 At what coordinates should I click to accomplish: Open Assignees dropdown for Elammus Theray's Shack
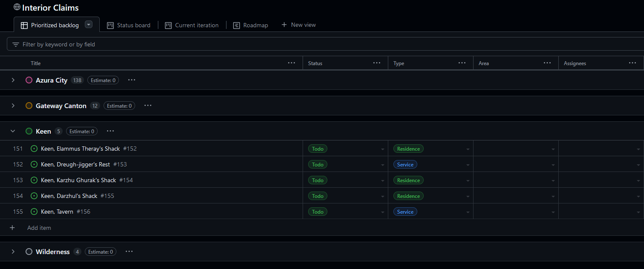pos(638,149)
